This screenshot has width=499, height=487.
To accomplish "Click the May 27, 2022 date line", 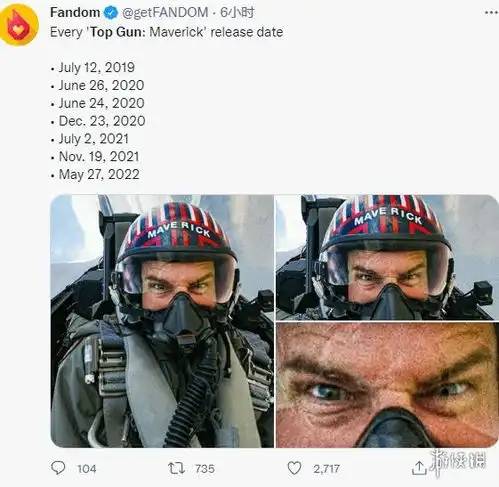I will coord(99,174).
